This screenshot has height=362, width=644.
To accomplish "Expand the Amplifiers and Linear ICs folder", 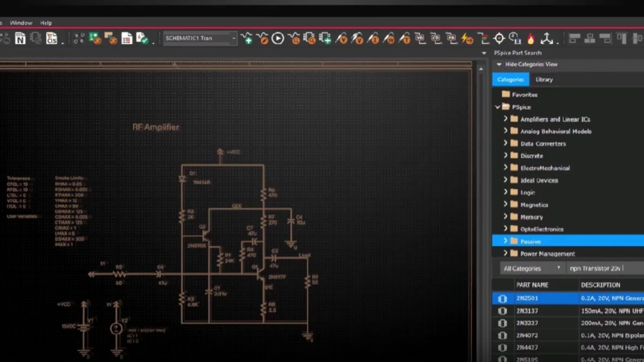I will 506,119.
